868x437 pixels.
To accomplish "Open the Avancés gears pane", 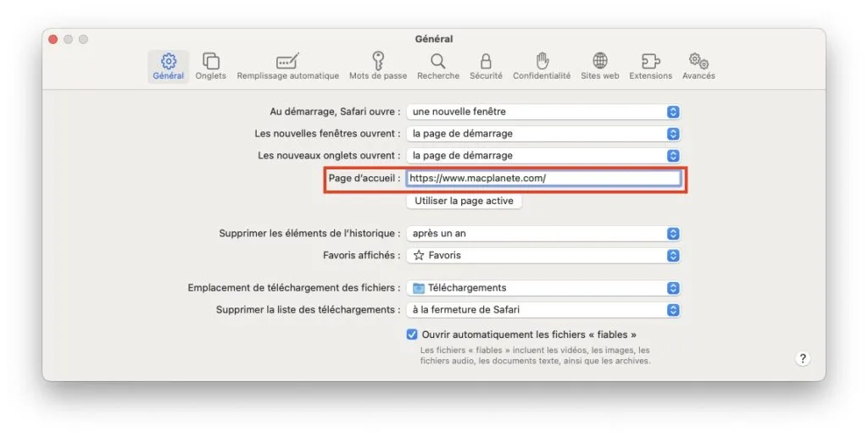I will tap(698, 66).
